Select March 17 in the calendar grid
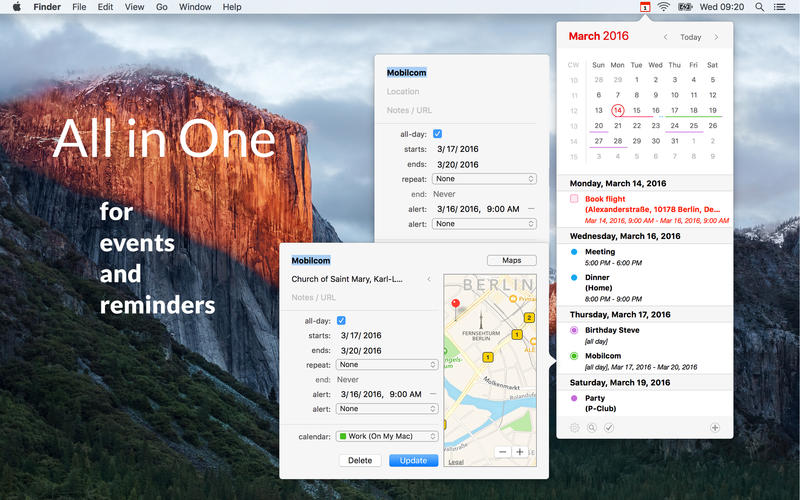The width and height of the screenshot is (800, 500). tap(674, 110)
